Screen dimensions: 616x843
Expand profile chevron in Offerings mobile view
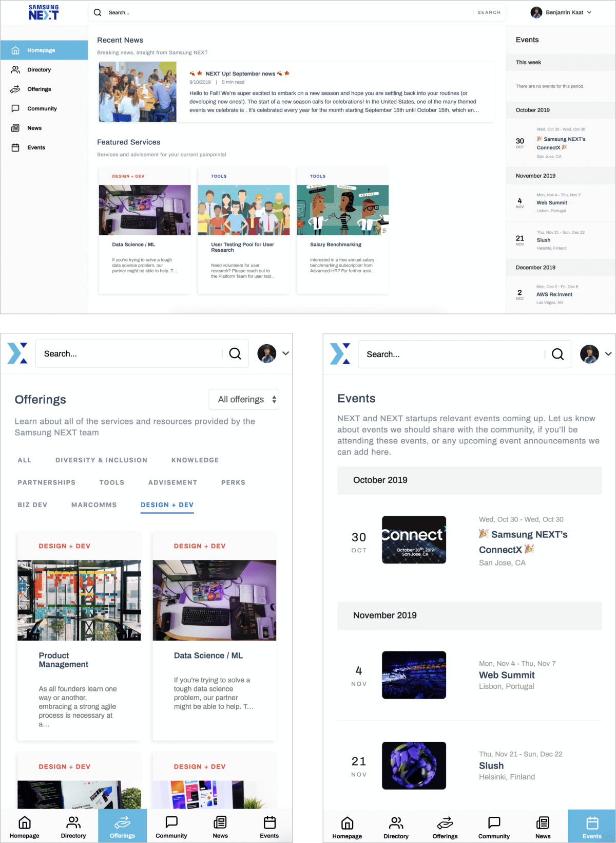pos(286,353)
